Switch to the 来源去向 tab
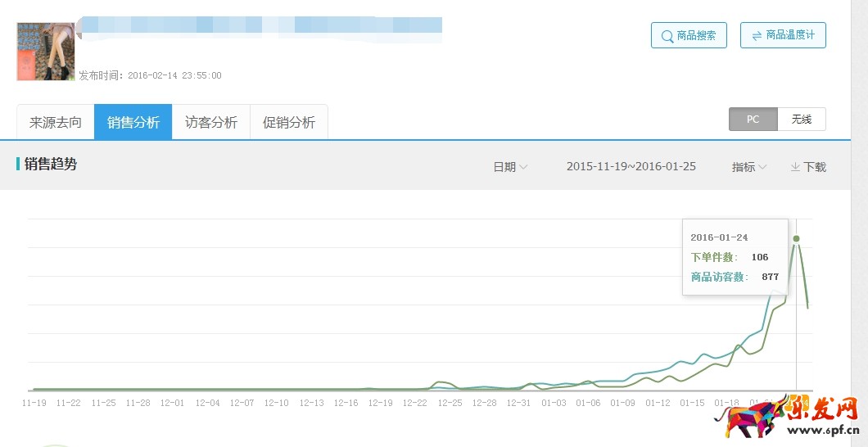868x447 pixels. tap(56, 122)
